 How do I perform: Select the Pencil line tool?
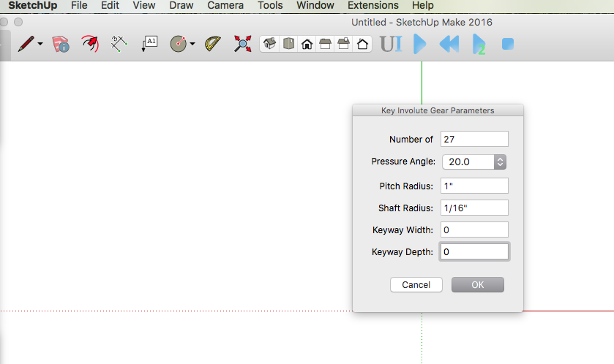pos(26,44)
